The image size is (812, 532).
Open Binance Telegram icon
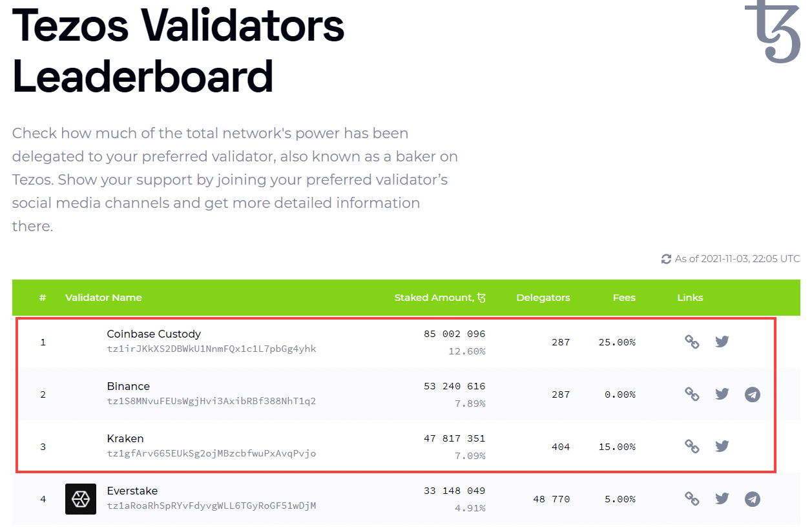pos(752,394)
